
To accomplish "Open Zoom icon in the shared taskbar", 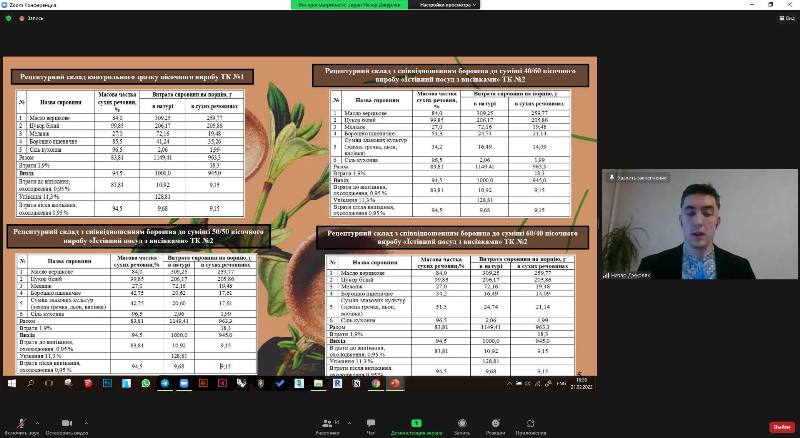I will pos(184,383).
